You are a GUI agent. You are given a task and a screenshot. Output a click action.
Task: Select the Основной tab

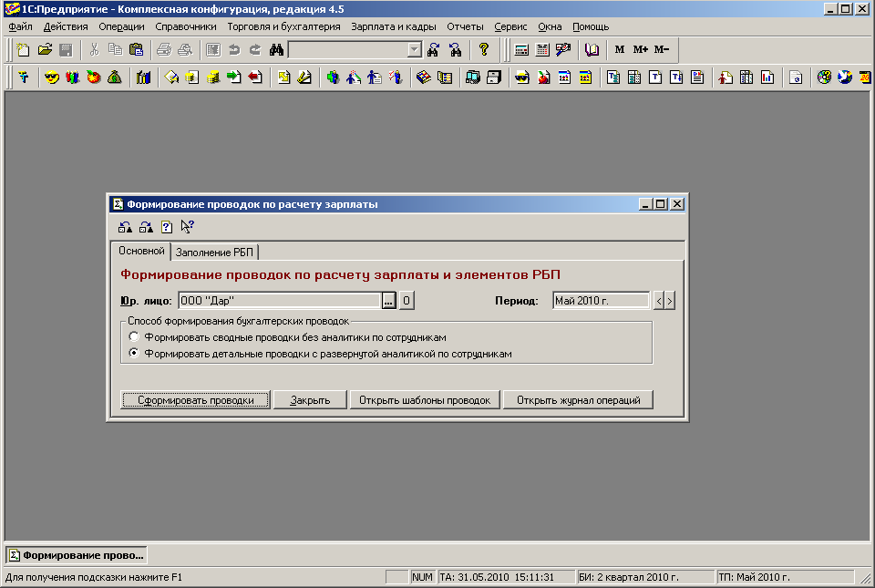point(141,251)
